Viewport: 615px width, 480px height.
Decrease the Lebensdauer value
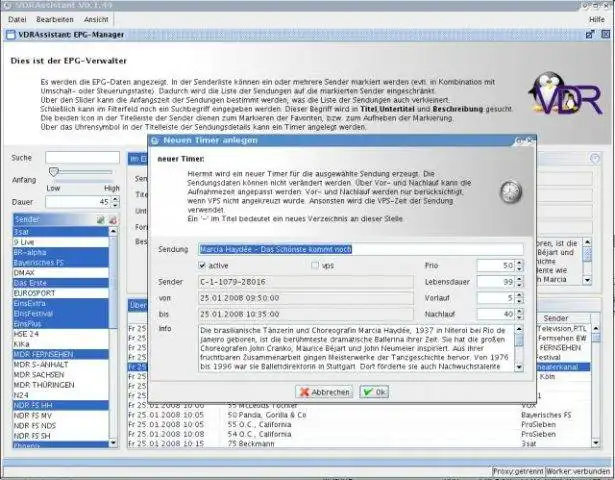pos(520,285)
